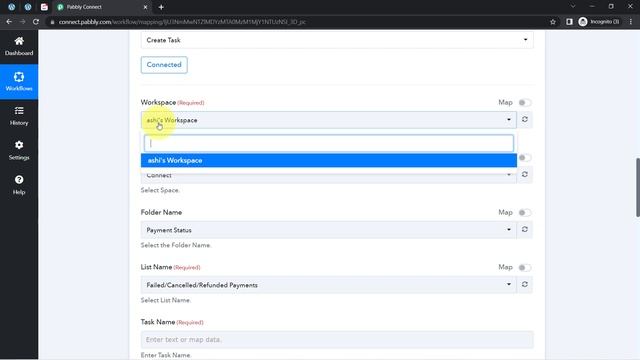Switch to the third pinned red tab
This screenshot has height=360, width=640.
tap(44, 7)
